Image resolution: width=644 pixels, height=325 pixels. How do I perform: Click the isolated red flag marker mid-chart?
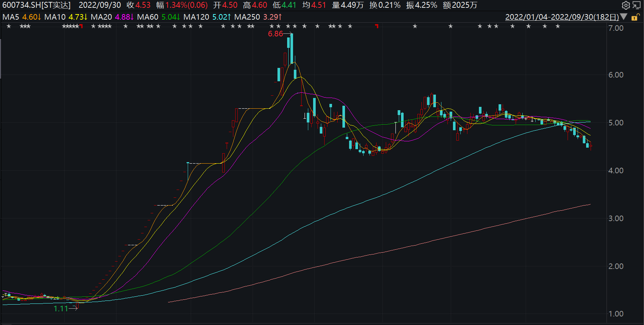(377, 26)
